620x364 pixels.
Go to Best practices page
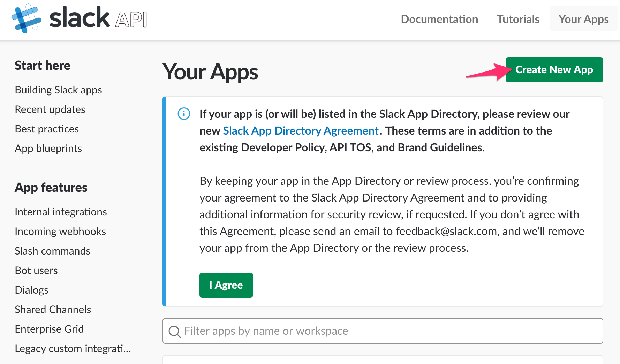click(47, 129)
